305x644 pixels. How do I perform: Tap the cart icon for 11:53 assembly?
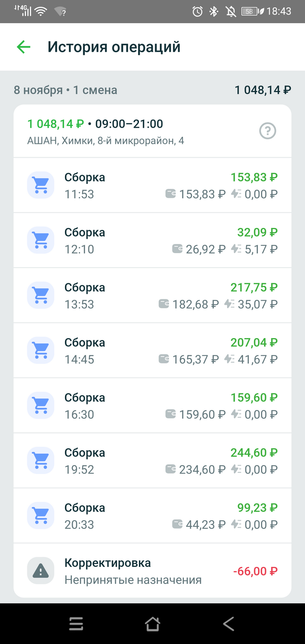tap(41, 185)
